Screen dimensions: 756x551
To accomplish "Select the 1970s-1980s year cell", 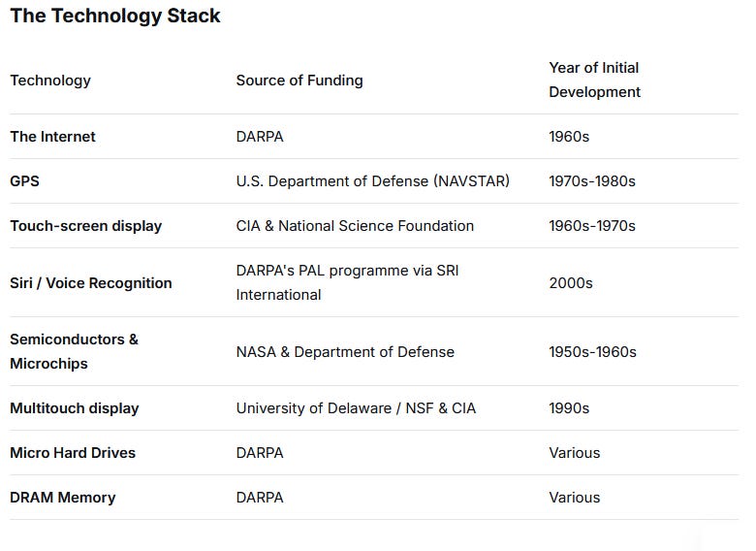I will (592, 181).
